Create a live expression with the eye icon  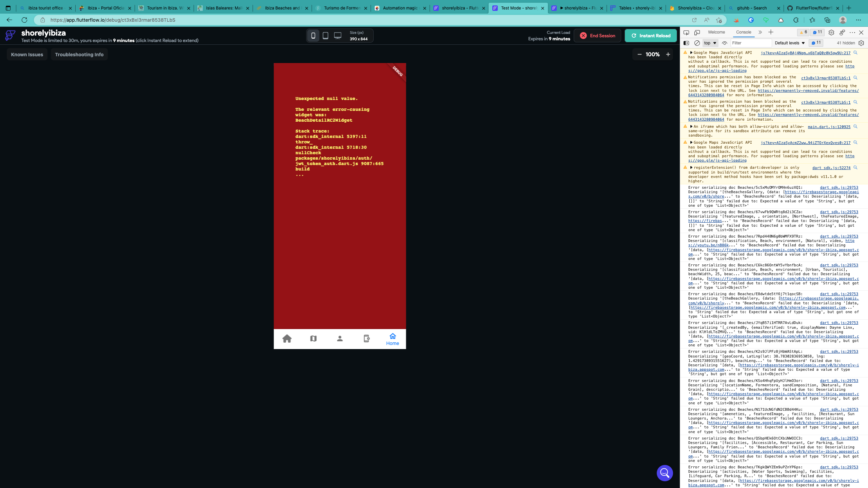click(x=725, y=43)
